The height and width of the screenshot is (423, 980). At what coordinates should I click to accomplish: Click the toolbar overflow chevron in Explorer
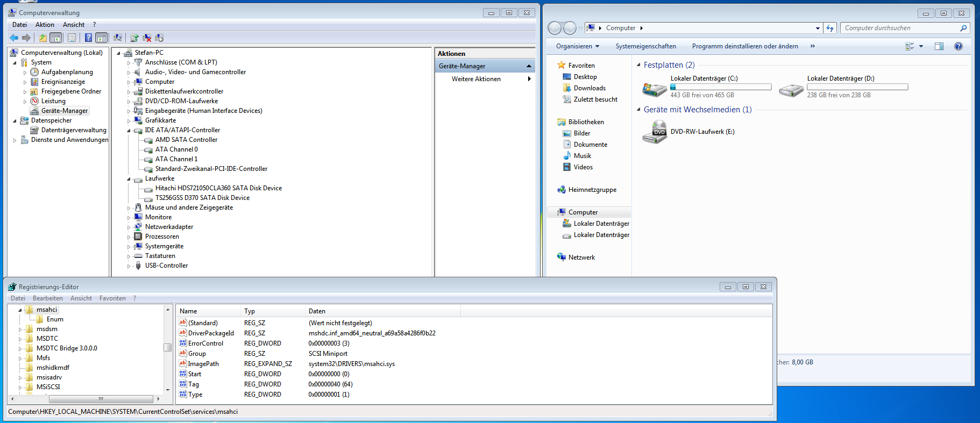(x=813, y=46)
